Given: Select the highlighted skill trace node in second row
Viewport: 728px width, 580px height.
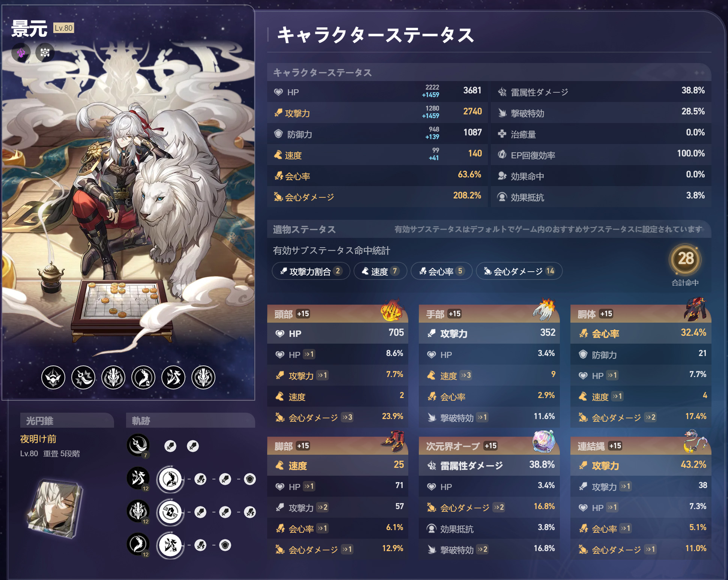Looking at the screenshot, I should click(170, 479).
